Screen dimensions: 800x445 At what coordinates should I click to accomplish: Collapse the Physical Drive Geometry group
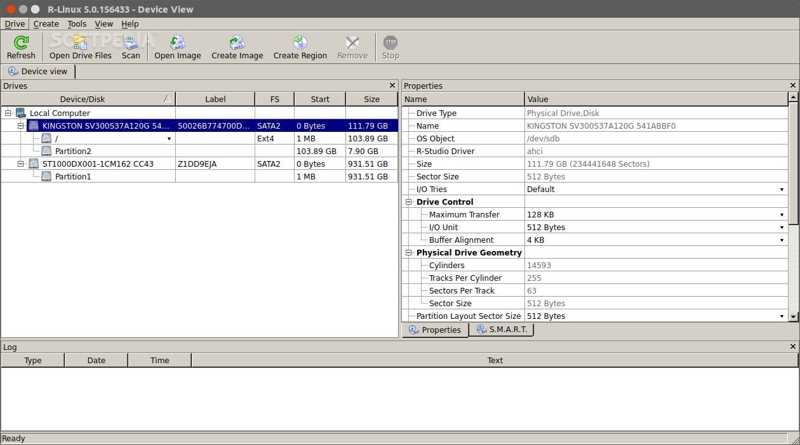click(x=409, y=253)
